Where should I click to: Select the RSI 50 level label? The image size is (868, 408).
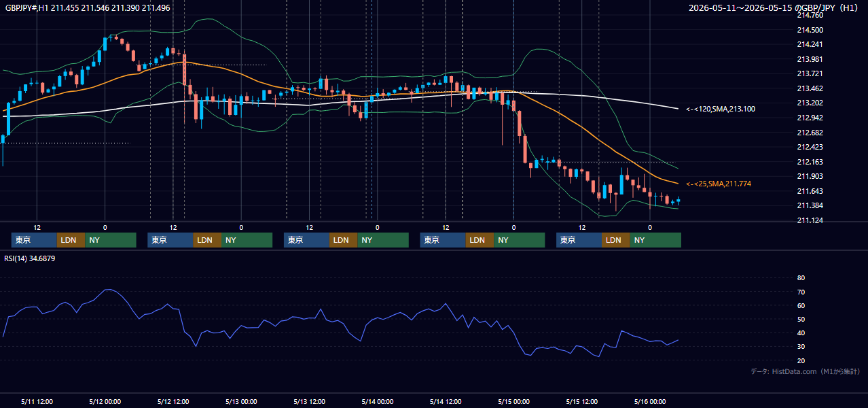point(801,319)
